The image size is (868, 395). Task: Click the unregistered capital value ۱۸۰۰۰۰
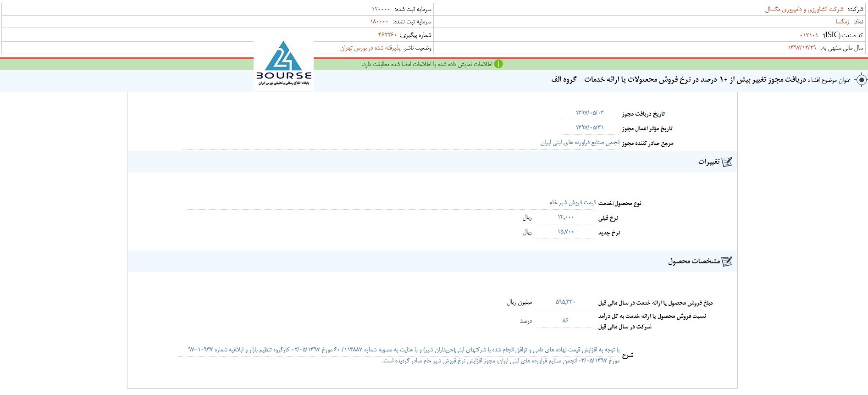[380, 22]
